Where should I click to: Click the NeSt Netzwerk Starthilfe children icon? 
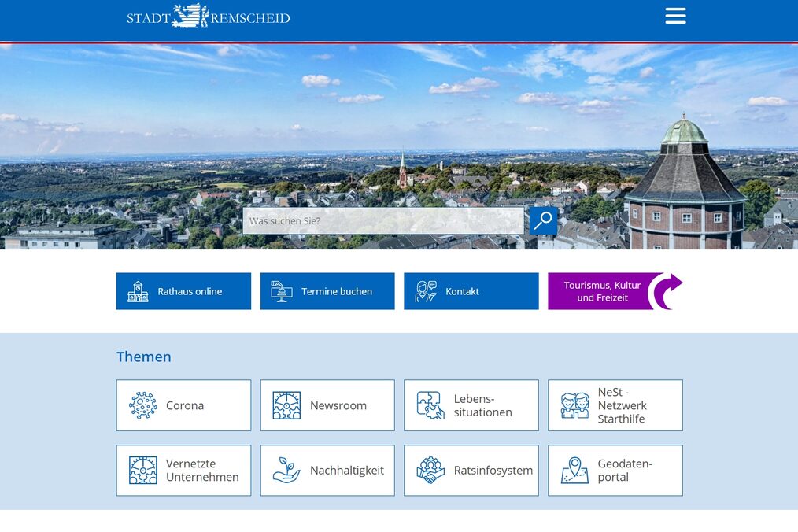(574, 405)
